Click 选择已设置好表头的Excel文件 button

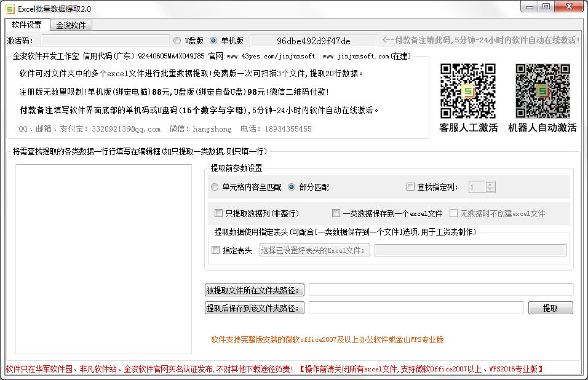pyautogui.click(x=314, y=250)
